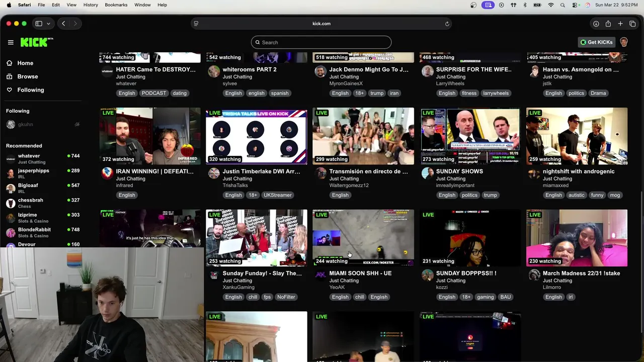
Task: Click the kozzi channel avatar
Action: pyautogui.click(x=427, y=275)
